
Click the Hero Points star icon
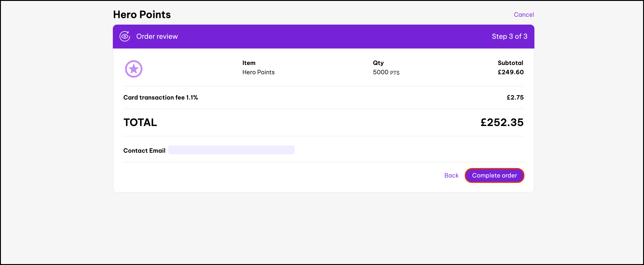133,69
